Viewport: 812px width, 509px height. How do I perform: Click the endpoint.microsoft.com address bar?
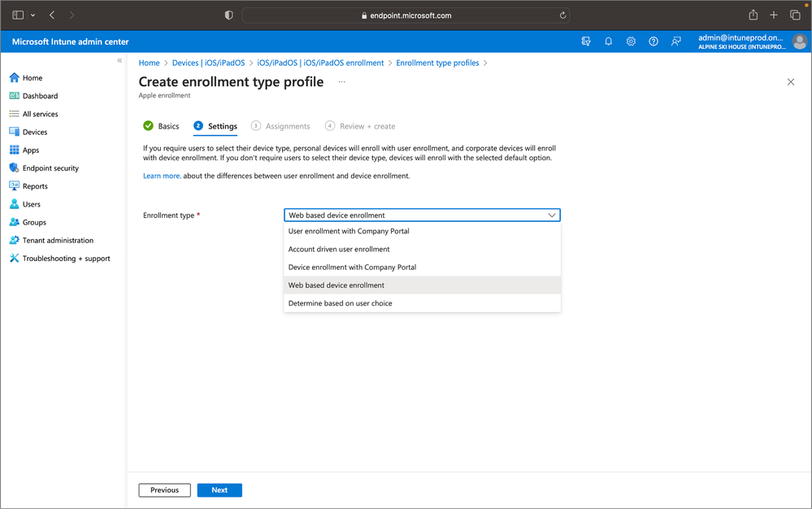click(x=406, y=15)
